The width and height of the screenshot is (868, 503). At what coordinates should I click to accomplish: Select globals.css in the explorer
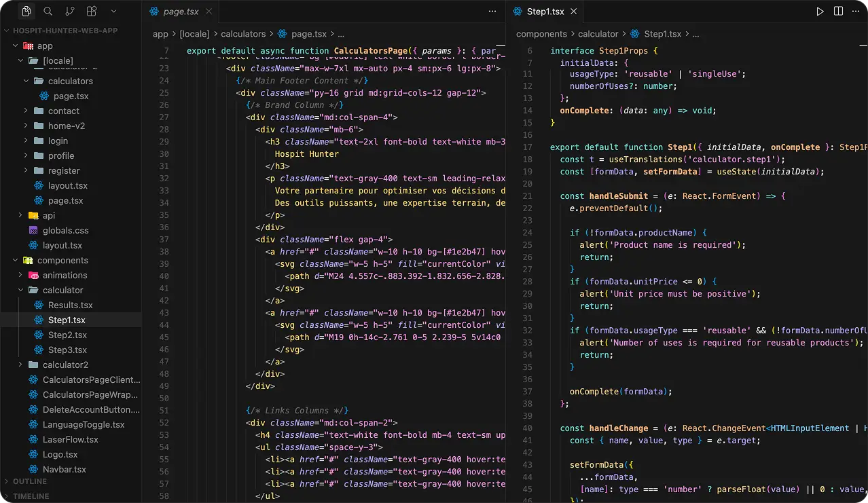pyautogui.click(x=65, y=230)
